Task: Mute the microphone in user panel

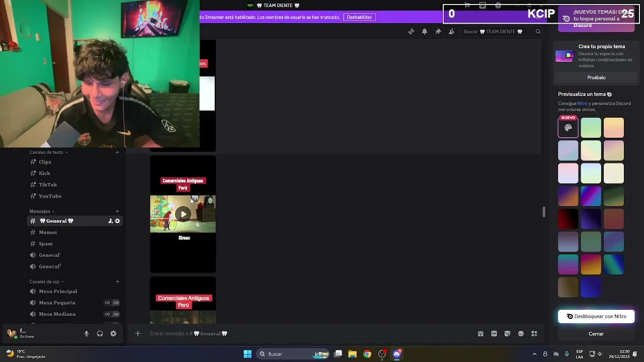Action: (x=87, y=333)
